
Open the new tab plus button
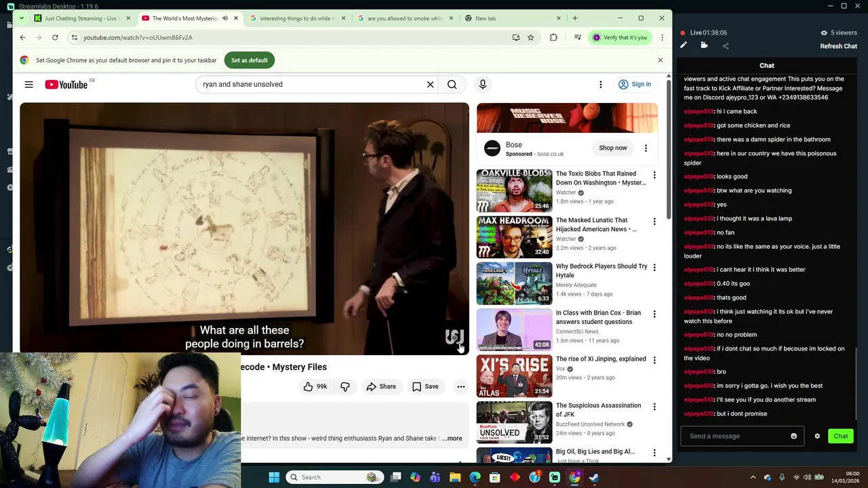tap(575, 18)
